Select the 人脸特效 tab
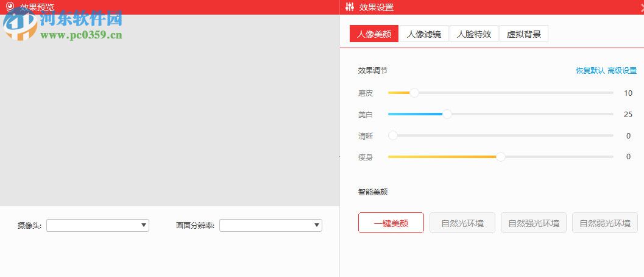 pos(474,34)
